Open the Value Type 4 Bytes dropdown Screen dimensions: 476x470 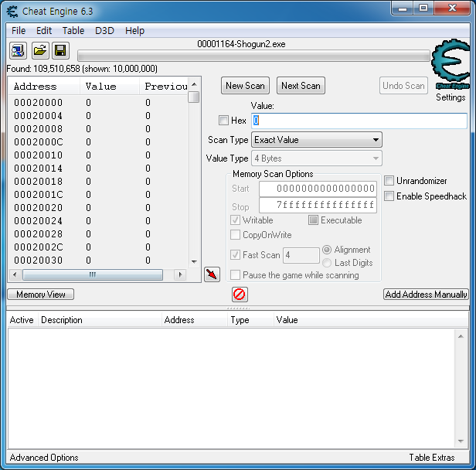[x=317, y=158]
